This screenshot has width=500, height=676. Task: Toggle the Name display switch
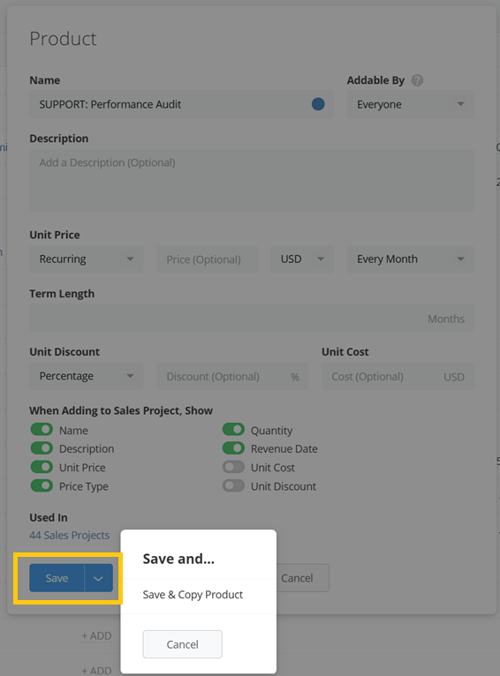42,430
